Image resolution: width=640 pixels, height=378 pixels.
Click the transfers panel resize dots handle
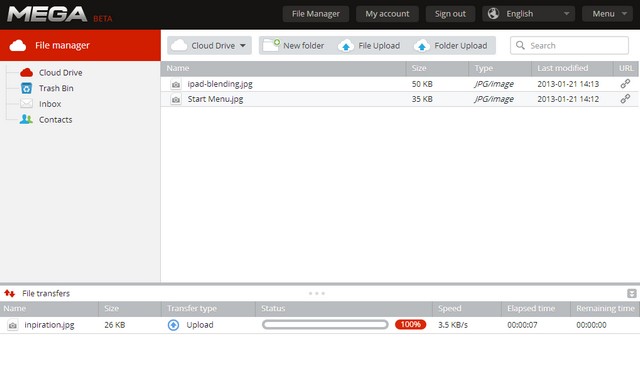point(317,293)
